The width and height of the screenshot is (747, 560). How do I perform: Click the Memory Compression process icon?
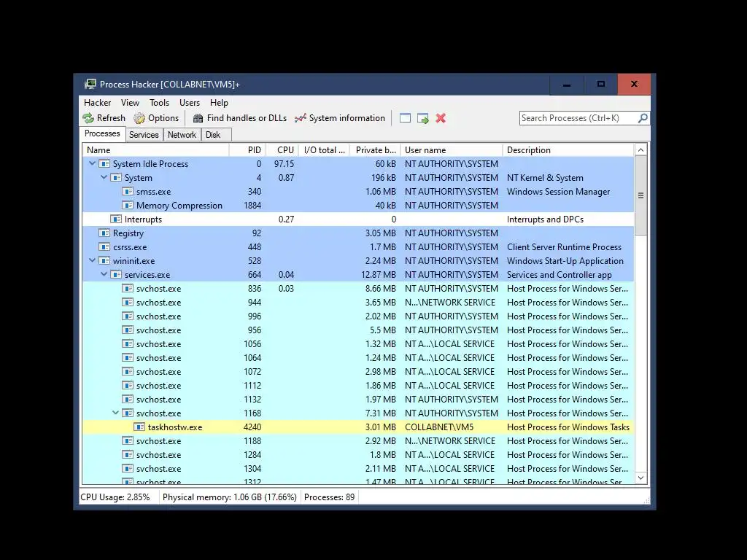pyautogui.click(x=127, y=205)
